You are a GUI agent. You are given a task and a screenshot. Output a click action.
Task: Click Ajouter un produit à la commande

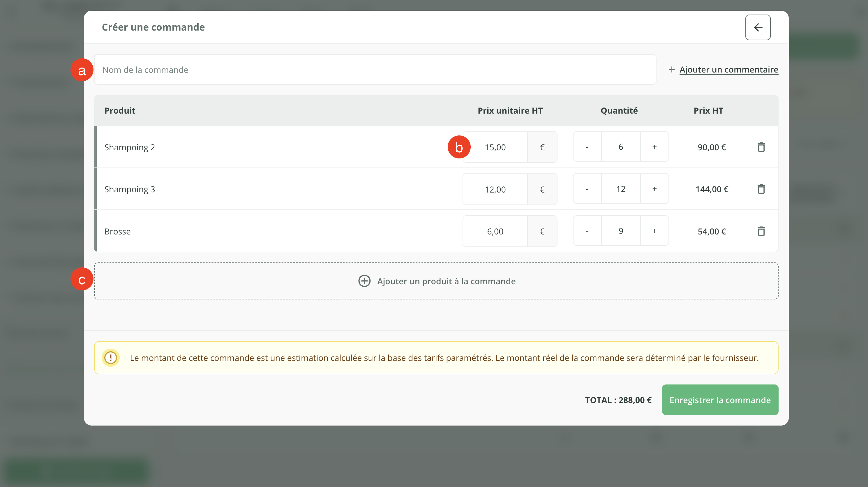coord(446,281)
